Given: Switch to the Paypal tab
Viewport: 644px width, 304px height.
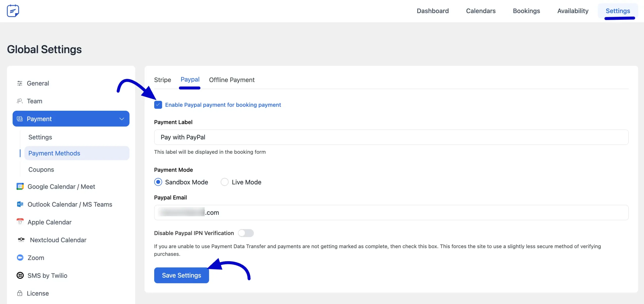Looking at the screenshot, I should [190, 80].
